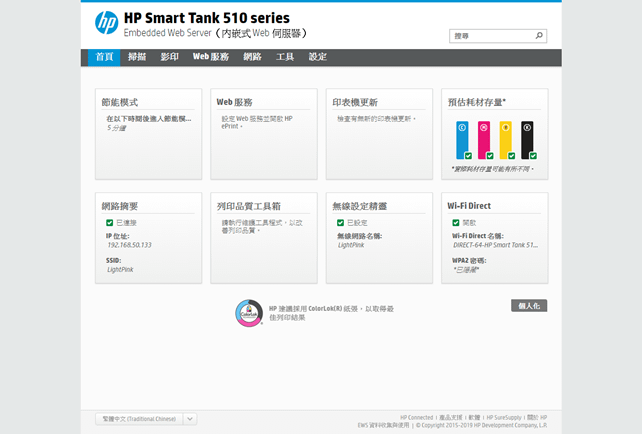The height and width of the screenshot is (434, 642).
Task: Select 繁體中文 (Traditional Chinese) language box
Action: coord(139,419)
